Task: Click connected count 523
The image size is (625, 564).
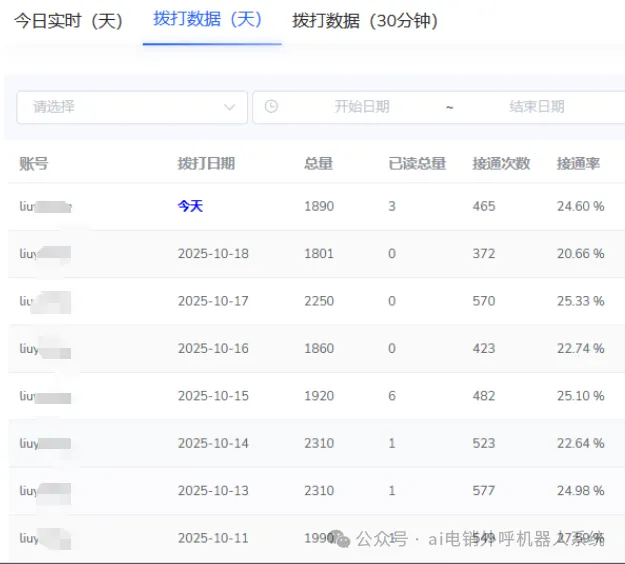Action: [484, 443]
